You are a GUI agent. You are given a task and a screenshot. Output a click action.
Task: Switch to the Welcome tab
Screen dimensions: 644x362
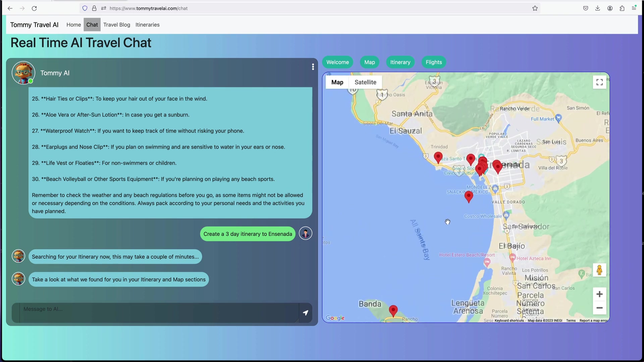pyautogui.click(x=337, y=62)
